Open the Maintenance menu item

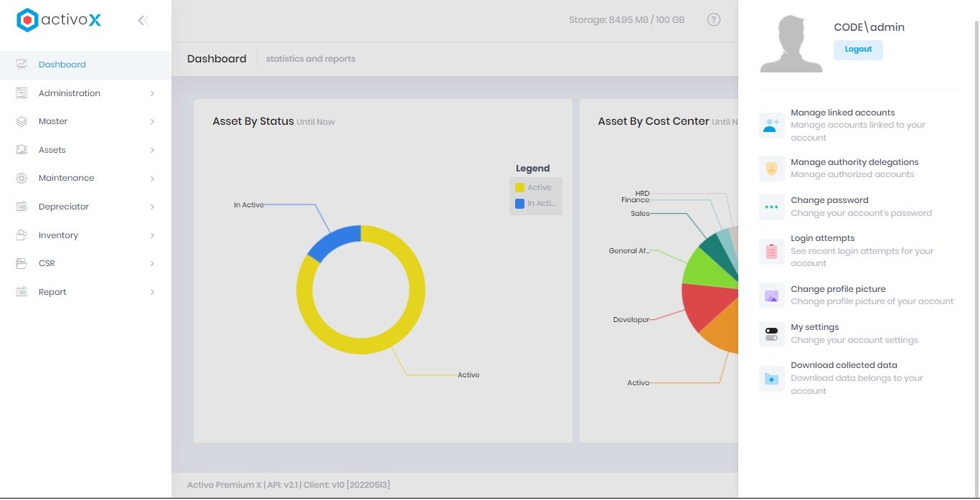coord(66,178)
